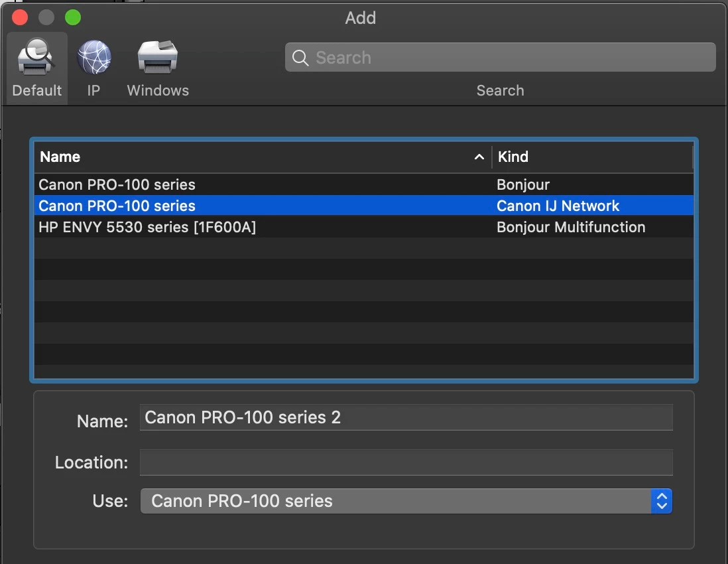Click the green zoom window button
This screenshot has width=728, height=564.
coord(73,18)
